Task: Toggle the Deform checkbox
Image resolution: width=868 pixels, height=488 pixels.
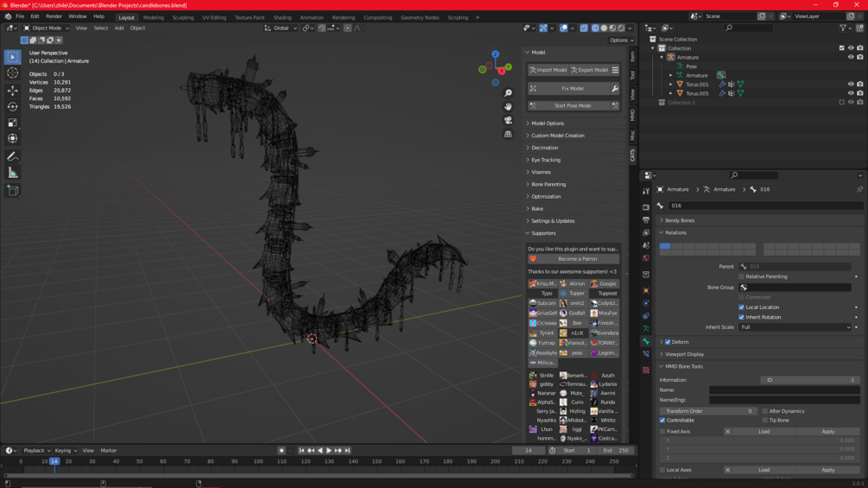Action: [x=668, y=342]
